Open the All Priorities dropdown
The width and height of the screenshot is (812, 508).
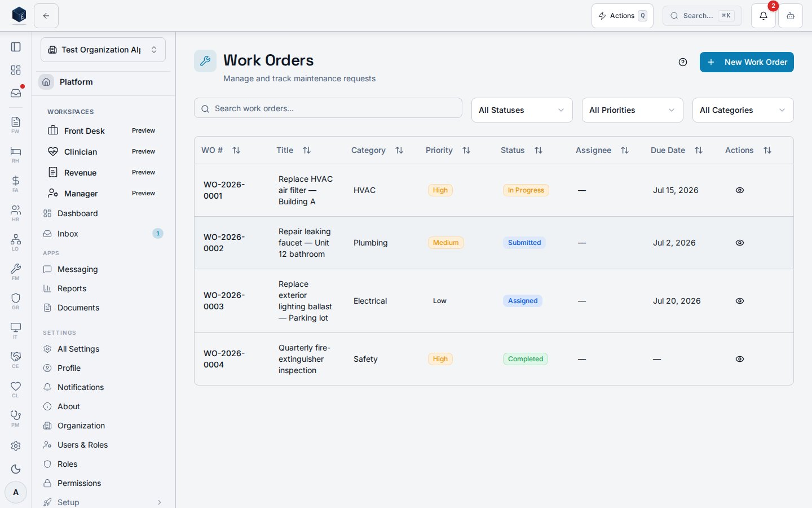633,110
